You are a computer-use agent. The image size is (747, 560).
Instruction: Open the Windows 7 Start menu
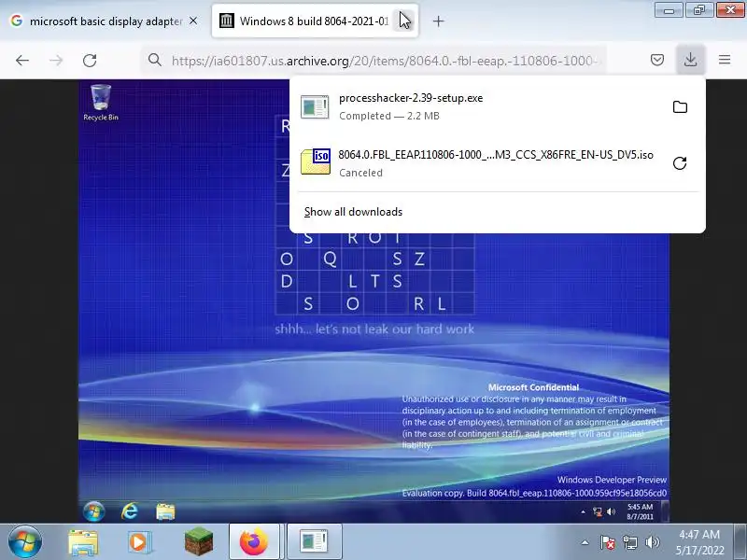point(24,541)
